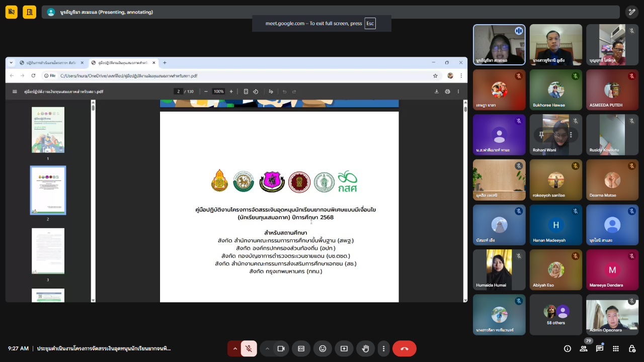Screen dimensions: 644x362
Task: Open PDF viewer more actions menu
Action: pyautogui.click(x=458, y=92)
